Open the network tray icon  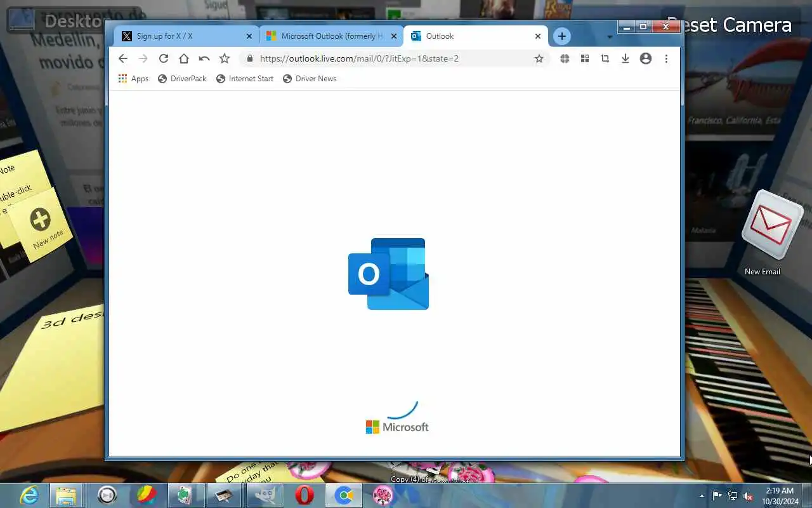(x=733, y=495)
